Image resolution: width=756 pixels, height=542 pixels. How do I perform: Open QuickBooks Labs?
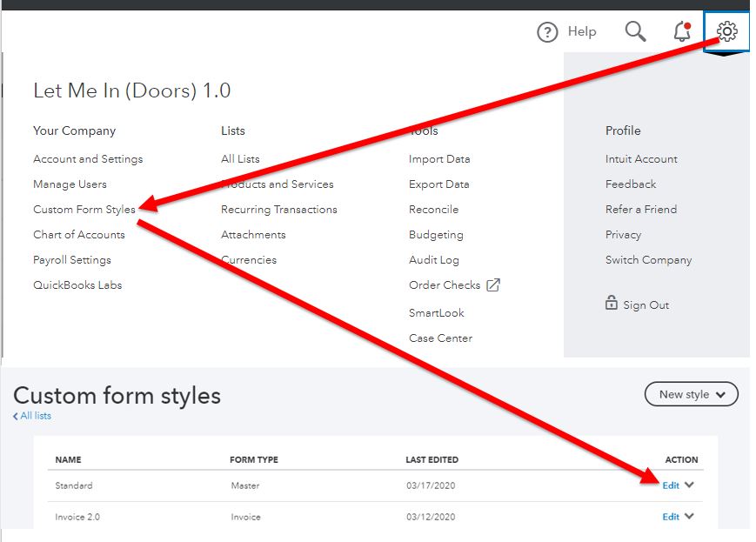tap(77, 285)
